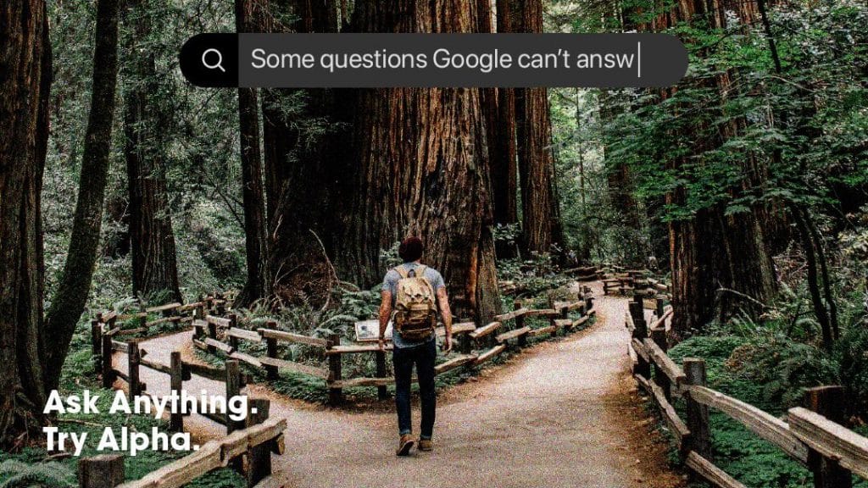Click the magnifying glass search icon
The width and height of the screenshot is (868, 488).
click(x=213, y=60)
